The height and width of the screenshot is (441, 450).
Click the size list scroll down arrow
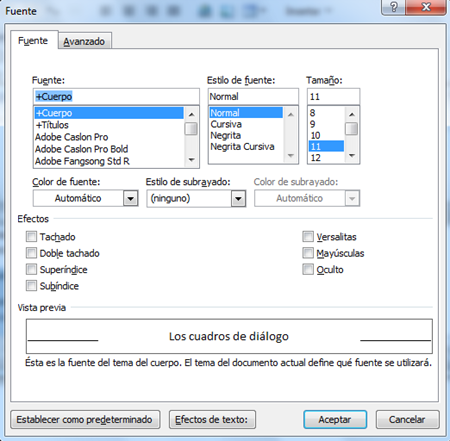352,156
